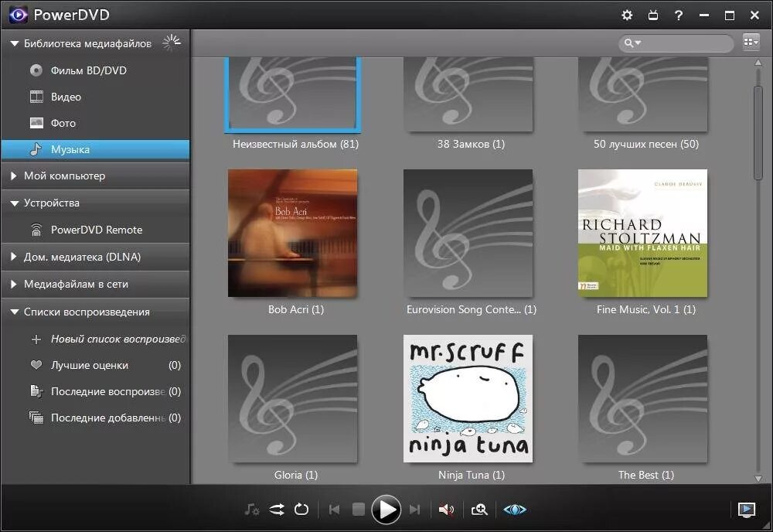Open PowerDVD settings gear

(x=627, y=15)
